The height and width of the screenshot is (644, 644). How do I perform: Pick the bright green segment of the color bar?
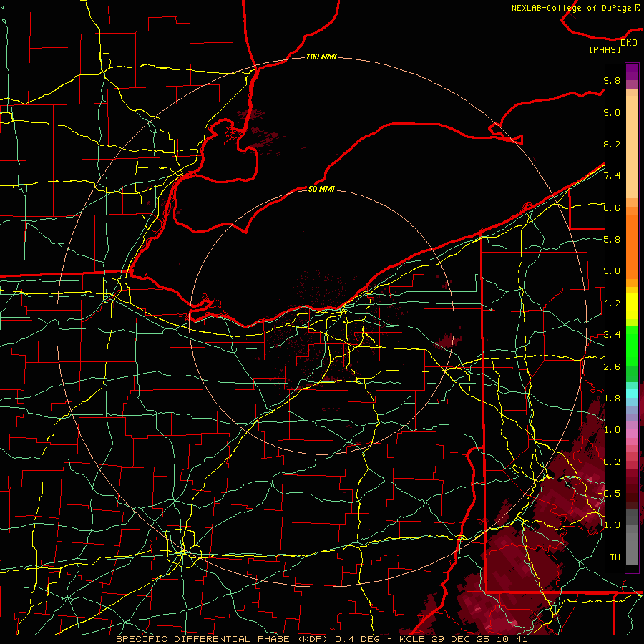632,347
